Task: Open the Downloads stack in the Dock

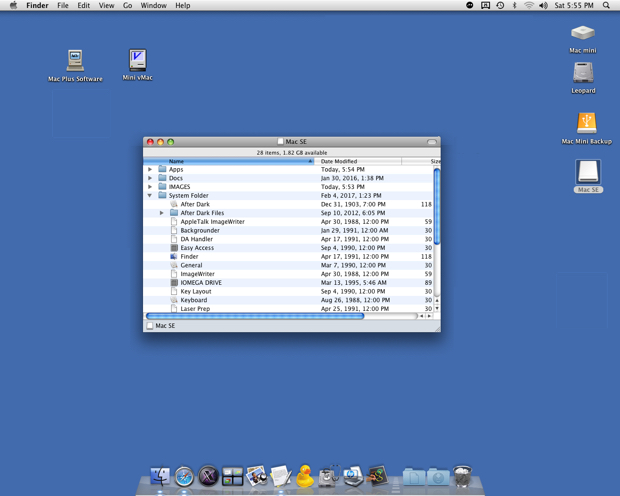Action: pyautogui.click(x=438, y=477)
